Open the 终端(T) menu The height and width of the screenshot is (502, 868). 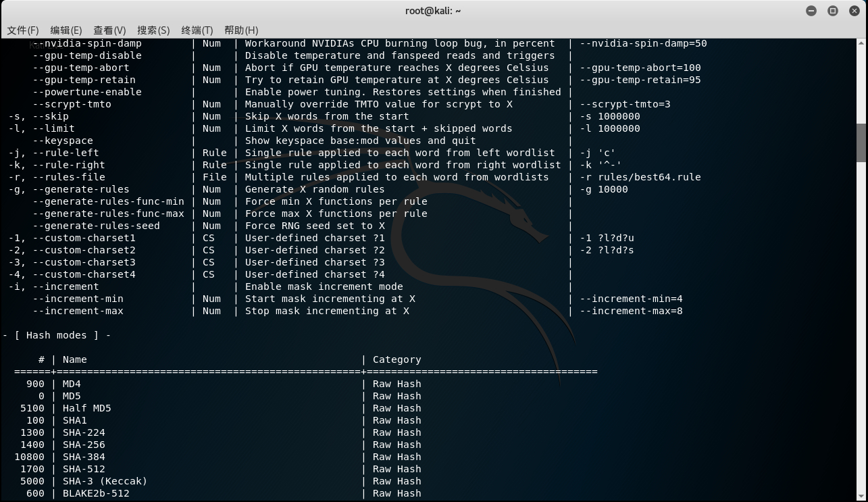click(x=197, y=30)
